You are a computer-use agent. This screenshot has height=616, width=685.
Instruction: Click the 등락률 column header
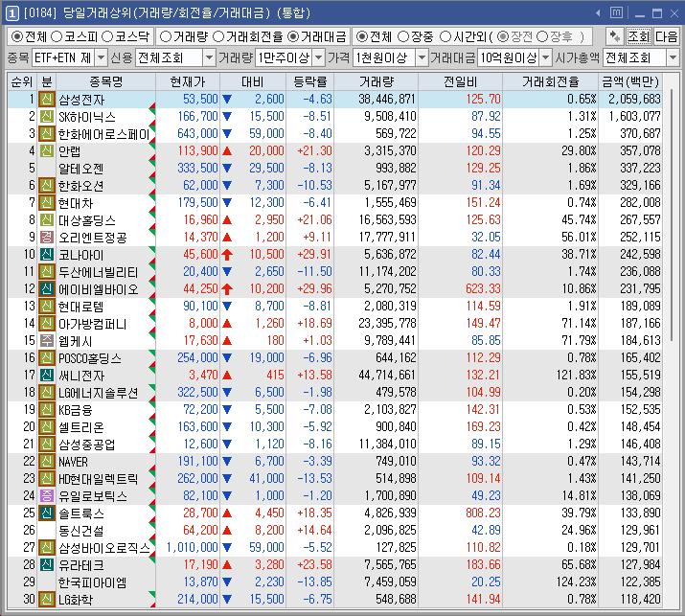click(309, 81)
